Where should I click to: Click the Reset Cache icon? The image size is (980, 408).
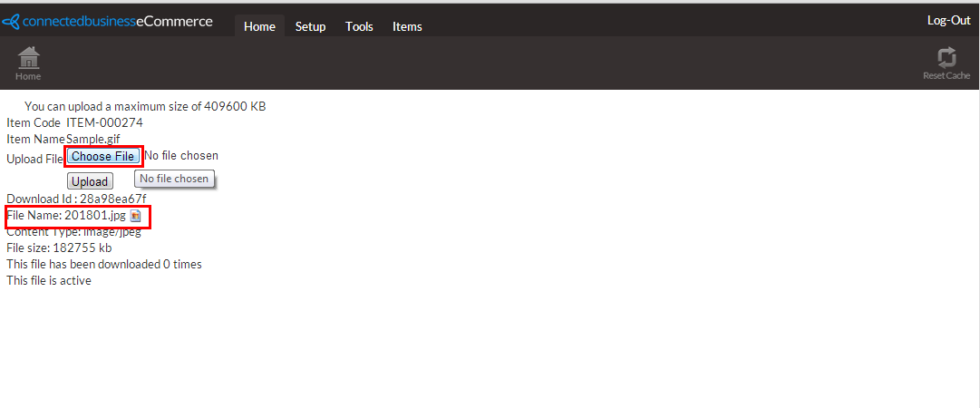click(946, 57)
